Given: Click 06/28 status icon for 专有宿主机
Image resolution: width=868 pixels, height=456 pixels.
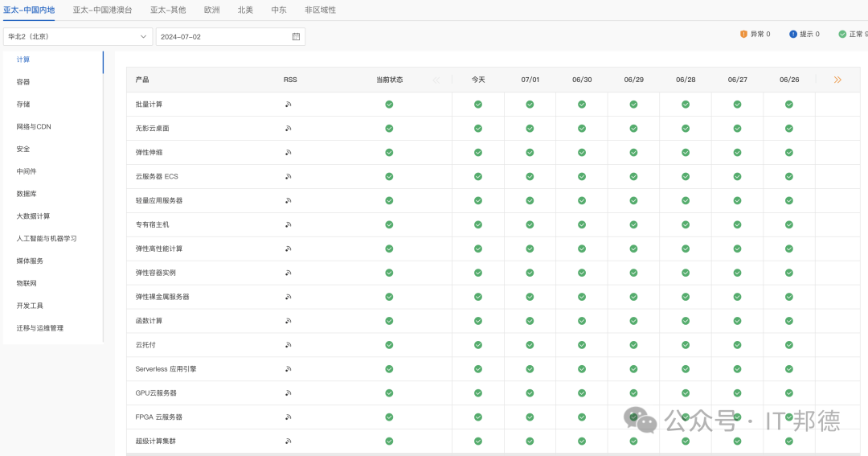Looking at the screenshot, I should click(686, 224).
